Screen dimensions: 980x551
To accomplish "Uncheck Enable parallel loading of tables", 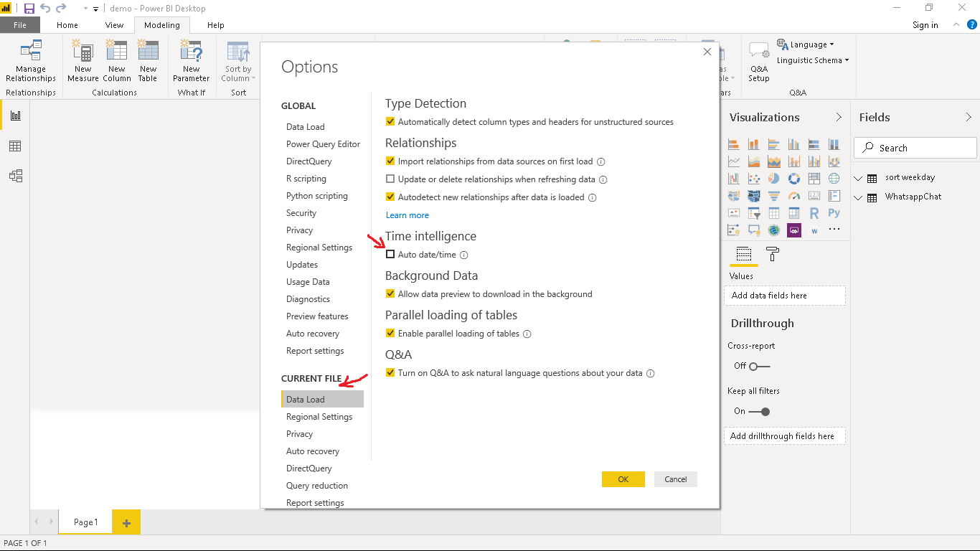I will 390,334.
